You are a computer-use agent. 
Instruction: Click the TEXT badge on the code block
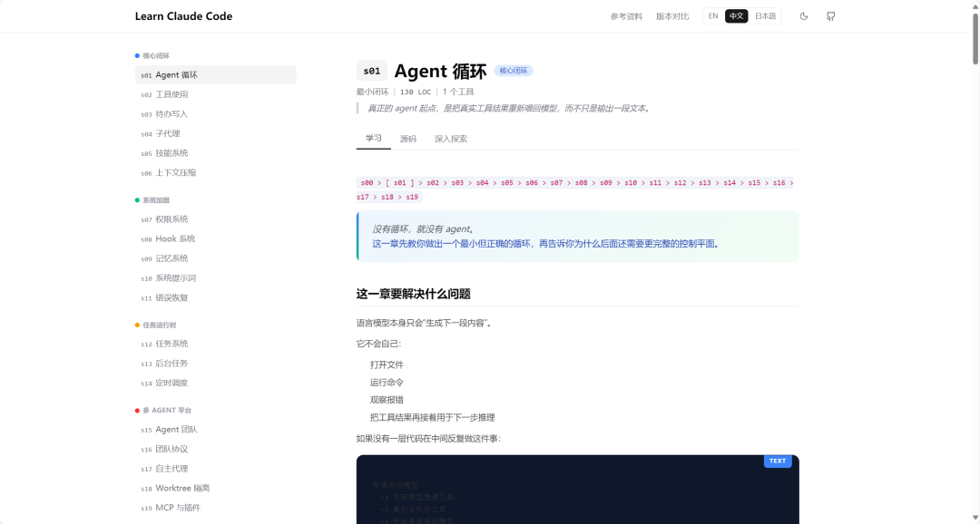tap(778, 461)
